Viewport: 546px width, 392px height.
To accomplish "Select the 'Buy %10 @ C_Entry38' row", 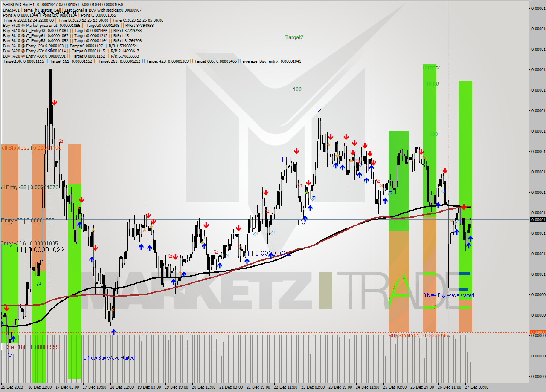I will (x=72, y=30).
